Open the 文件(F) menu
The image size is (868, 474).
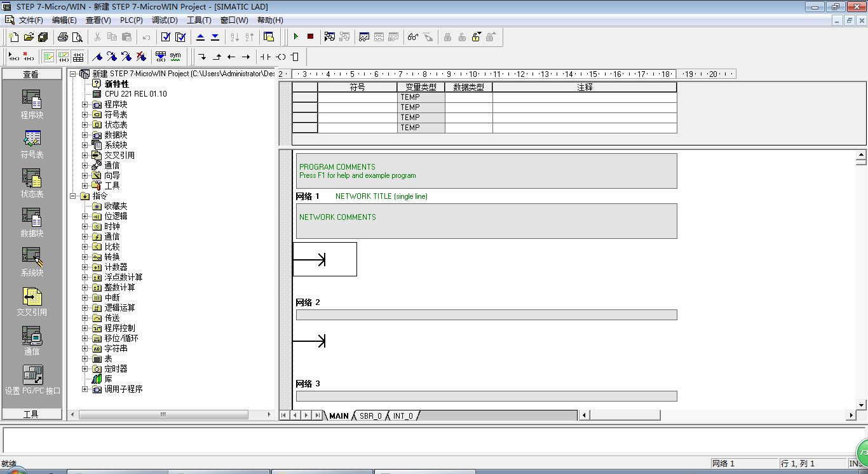click(31, 20)
